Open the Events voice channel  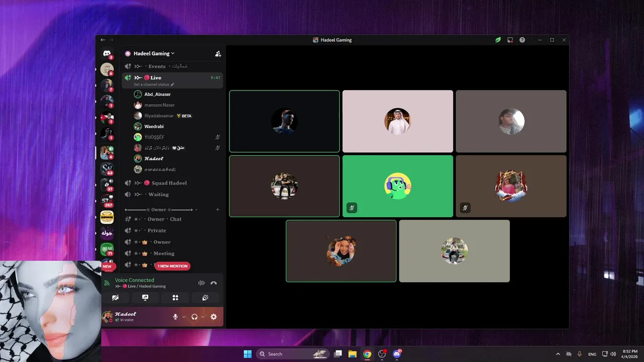point(173,66)
